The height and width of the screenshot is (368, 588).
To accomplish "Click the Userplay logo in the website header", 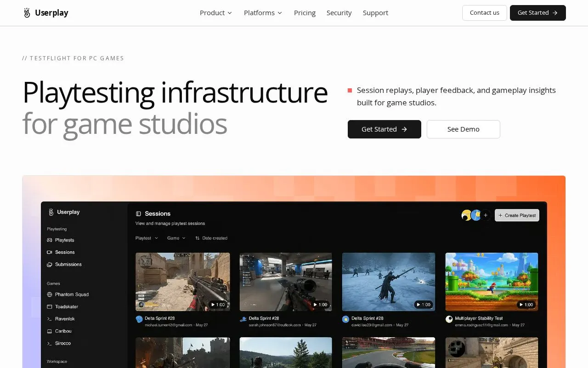I will [45, 13].
